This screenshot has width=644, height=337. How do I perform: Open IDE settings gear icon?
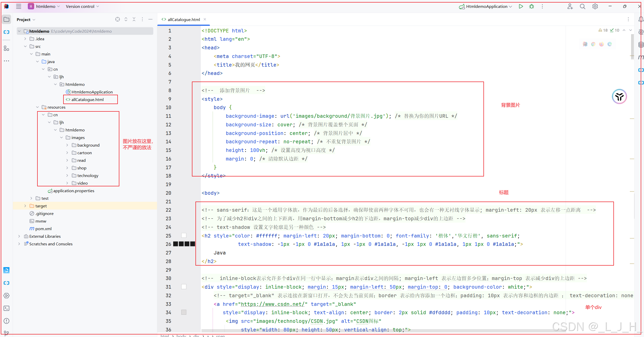(595, 7)
